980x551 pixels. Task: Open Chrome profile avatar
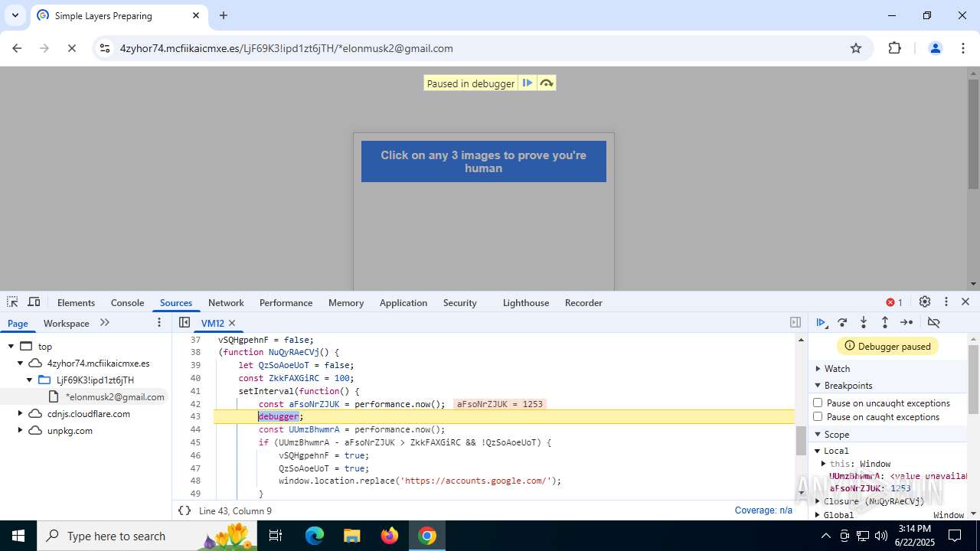point(935,48)
